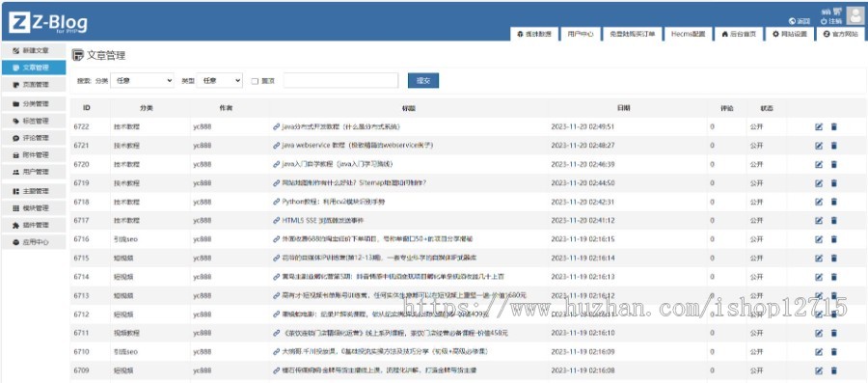Click the ID column header
Screen dimensions: 868x383
coord(87,108)
